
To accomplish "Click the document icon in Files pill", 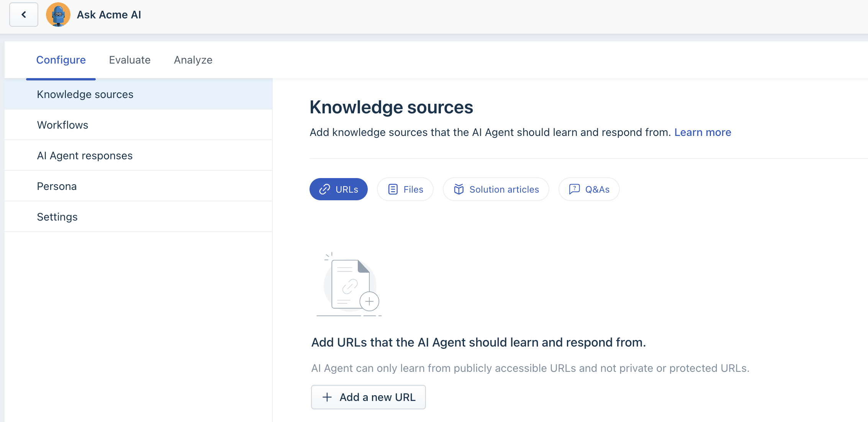I will pos(393,189).
